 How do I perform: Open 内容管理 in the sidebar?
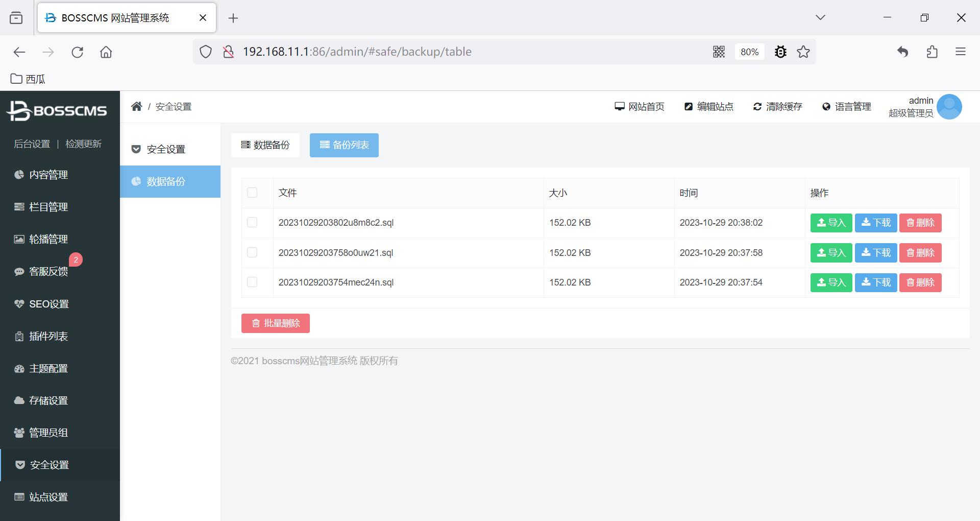(60, 175)
